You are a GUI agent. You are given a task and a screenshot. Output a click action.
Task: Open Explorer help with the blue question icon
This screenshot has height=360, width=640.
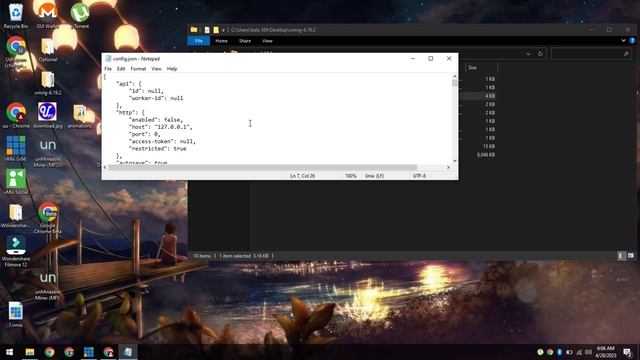[x=632, y=40]
